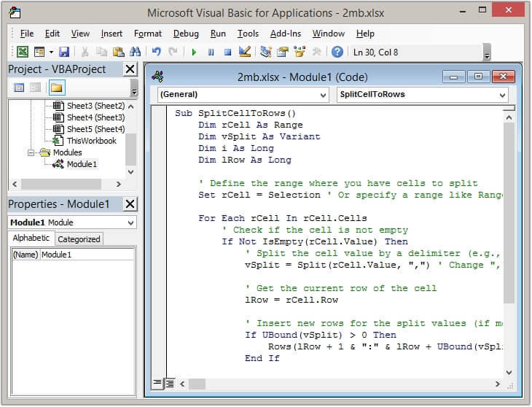Switch to Procedure View at code window bottom-left
532x407 pixels.
pos(157,383)
